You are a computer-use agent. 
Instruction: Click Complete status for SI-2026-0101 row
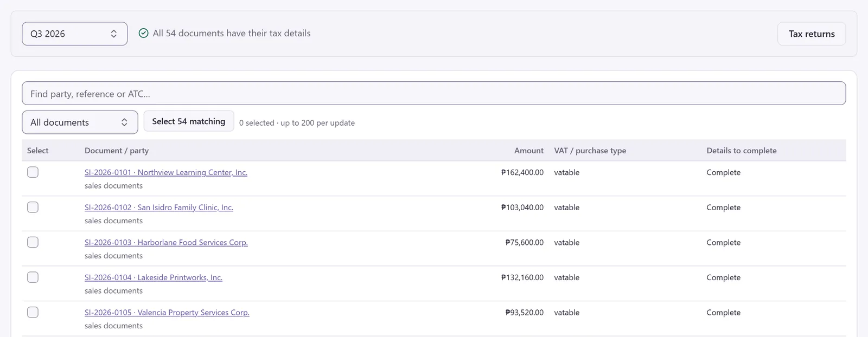pos(724,172)
